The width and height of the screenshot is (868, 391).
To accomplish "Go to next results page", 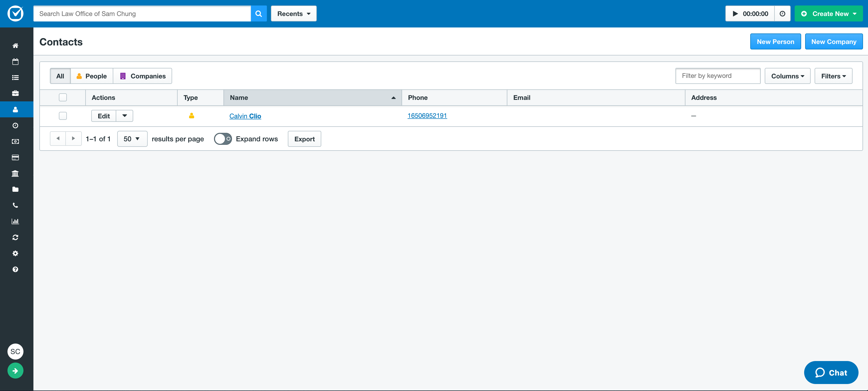I will [74, 139].
